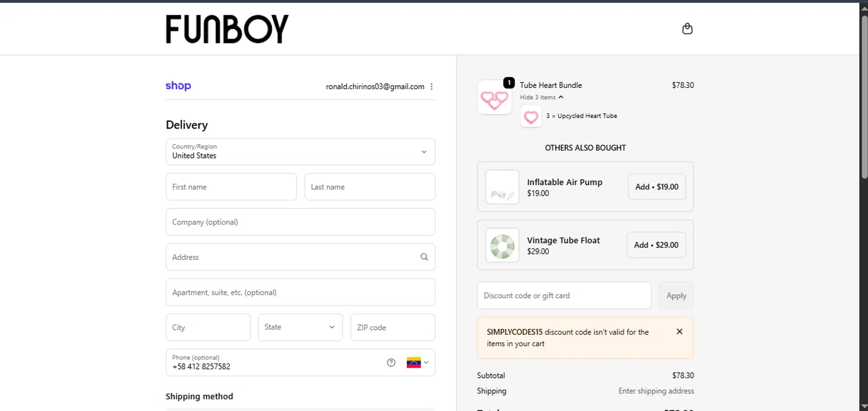Open the Country/Region dropdown
Screen dimensions: 868x411
(300, 152)
